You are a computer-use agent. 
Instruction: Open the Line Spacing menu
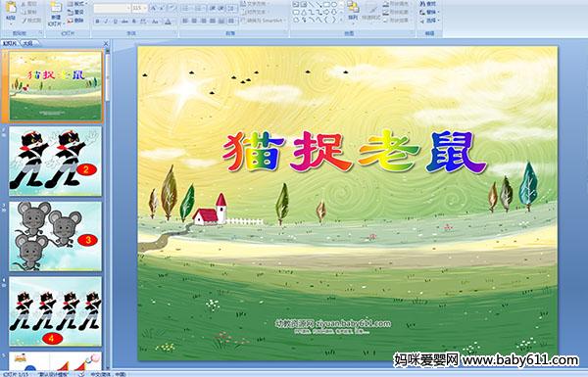pos(232,8)
